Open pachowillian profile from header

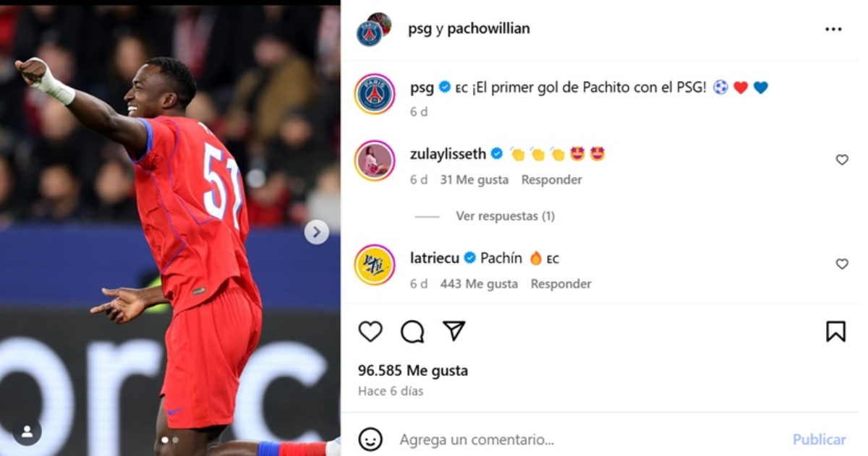488,29
